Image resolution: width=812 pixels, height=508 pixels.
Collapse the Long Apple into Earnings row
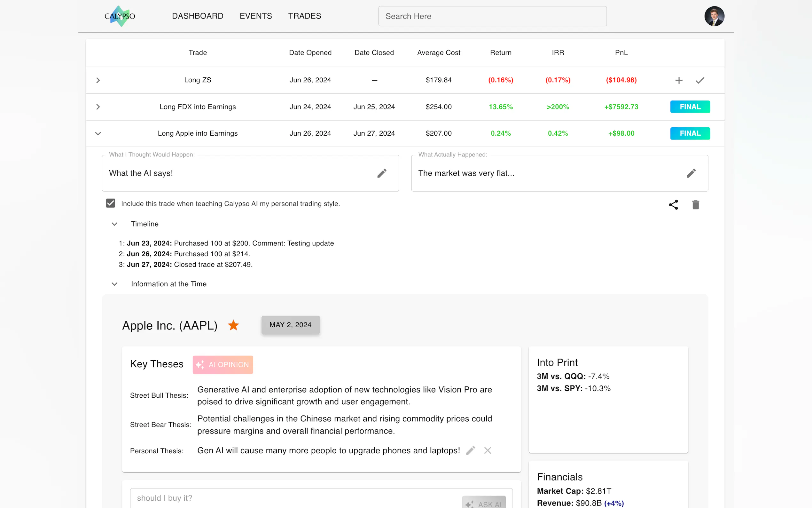(98, 133)
